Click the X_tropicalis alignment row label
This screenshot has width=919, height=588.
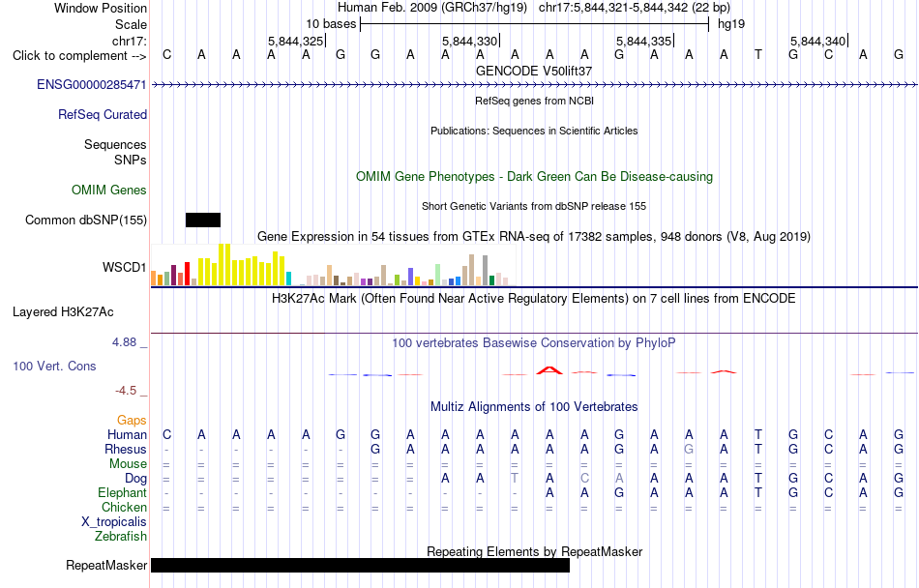114,522
